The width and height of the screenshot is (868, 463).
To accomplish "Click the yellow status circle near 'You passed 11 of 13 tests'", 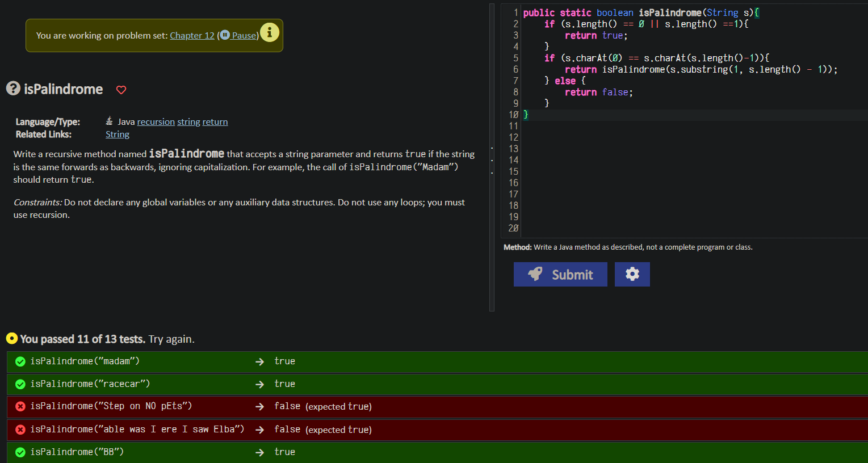I will click(11, 338).
